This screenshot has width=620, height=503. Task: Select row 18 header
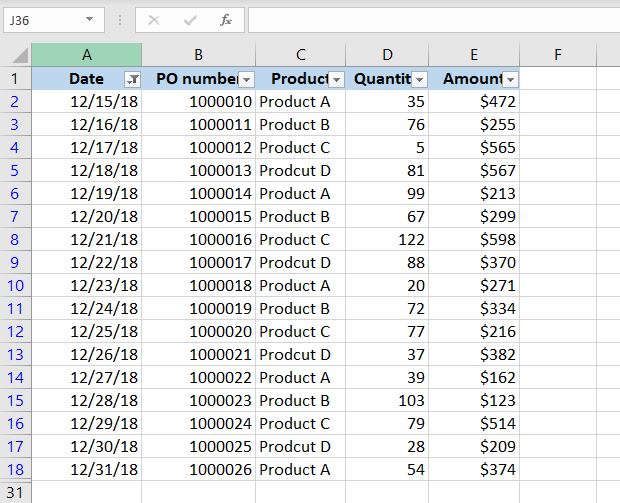click(x=15, y=469)
